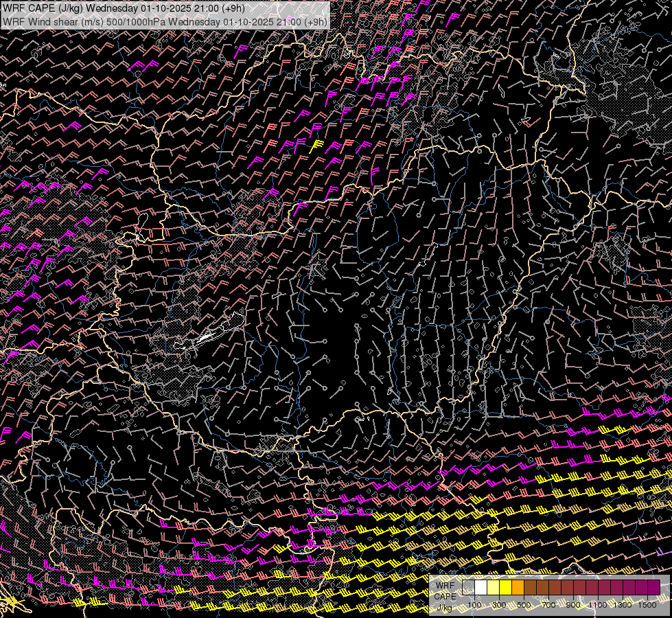
Task: Click the WRF CAPE title line
Action: tap(125, 8)
